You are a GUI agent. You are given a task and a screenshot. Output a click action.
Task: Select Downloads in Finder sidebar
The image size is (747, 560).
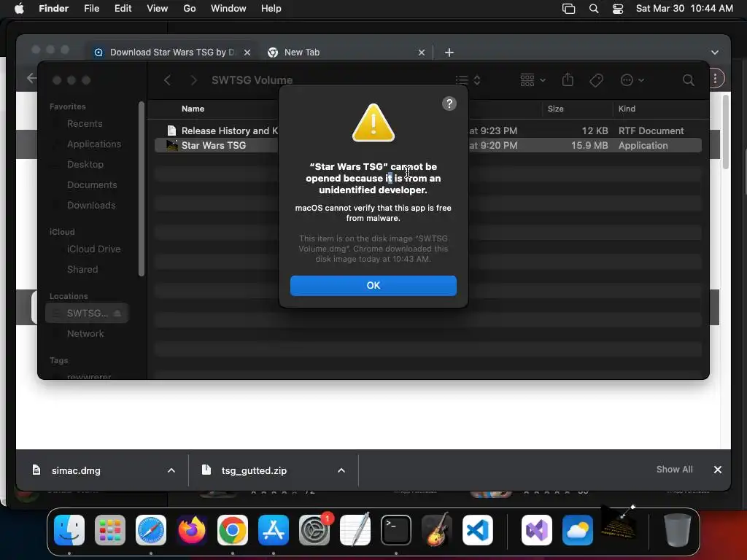click(x=91, y=205)
